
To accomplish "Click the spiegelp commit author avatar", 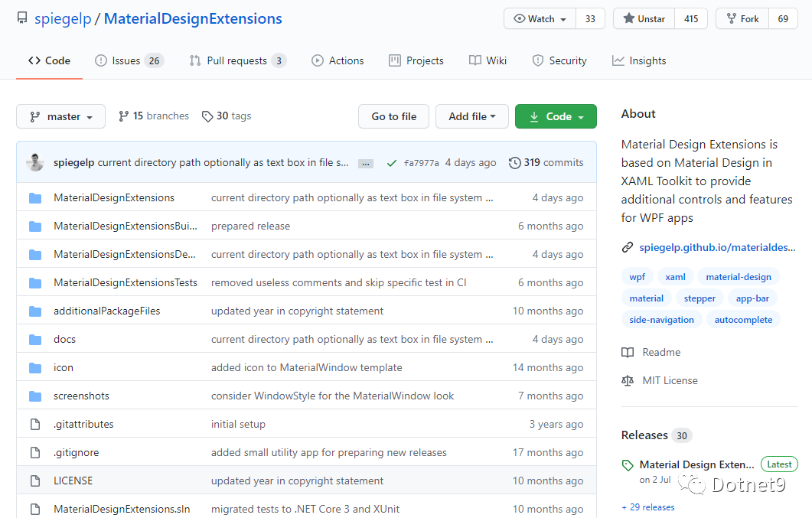I will click(35, 162).
